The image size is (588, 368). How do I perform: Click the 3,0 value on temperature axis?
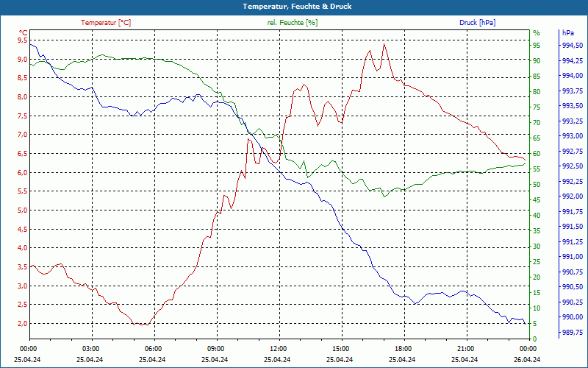click(x=23, y=286)
